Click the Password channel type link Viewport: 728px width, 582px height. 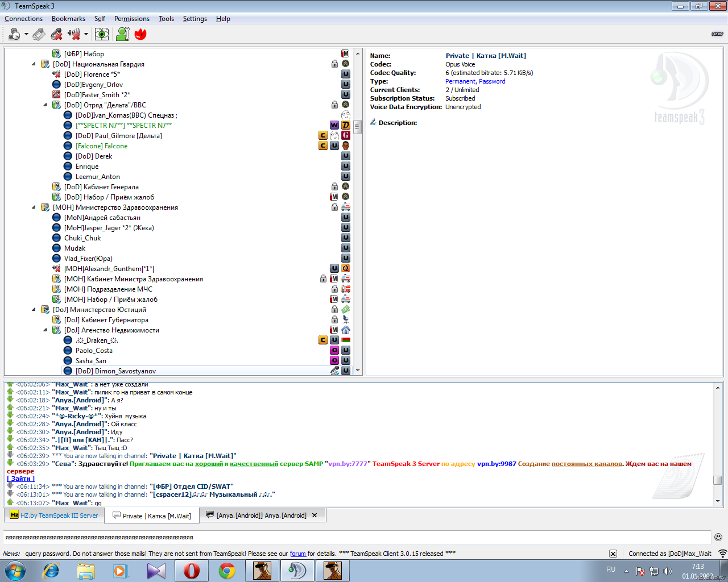pyautogui.click(x=492, y=81)
